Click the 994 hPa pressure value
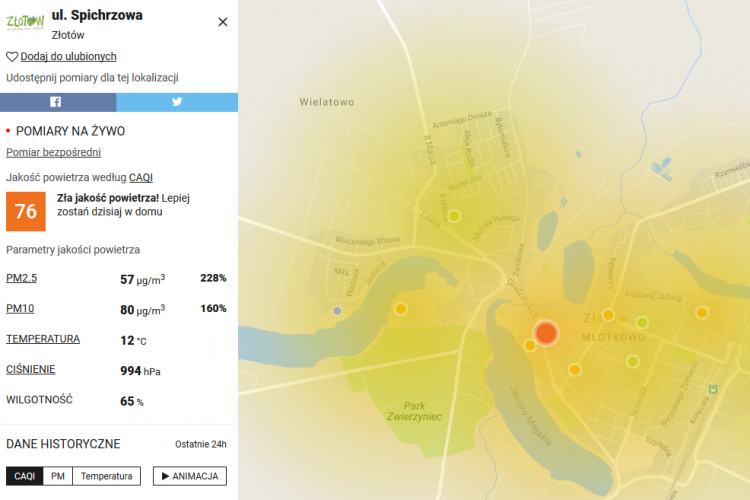Viewport: 750px width, 500px height. click(140, 371)
